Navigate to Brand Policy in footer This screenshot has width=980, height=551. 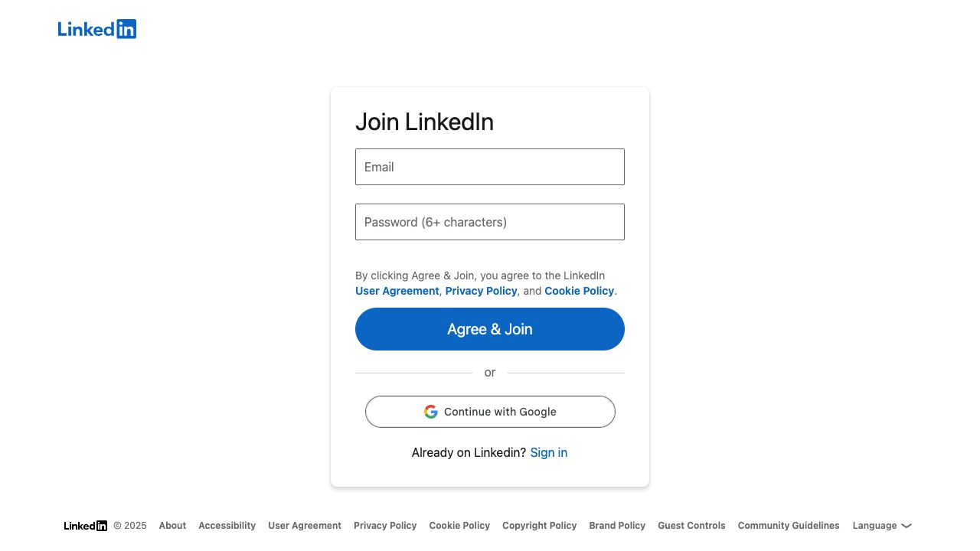(x=617, y=526)
